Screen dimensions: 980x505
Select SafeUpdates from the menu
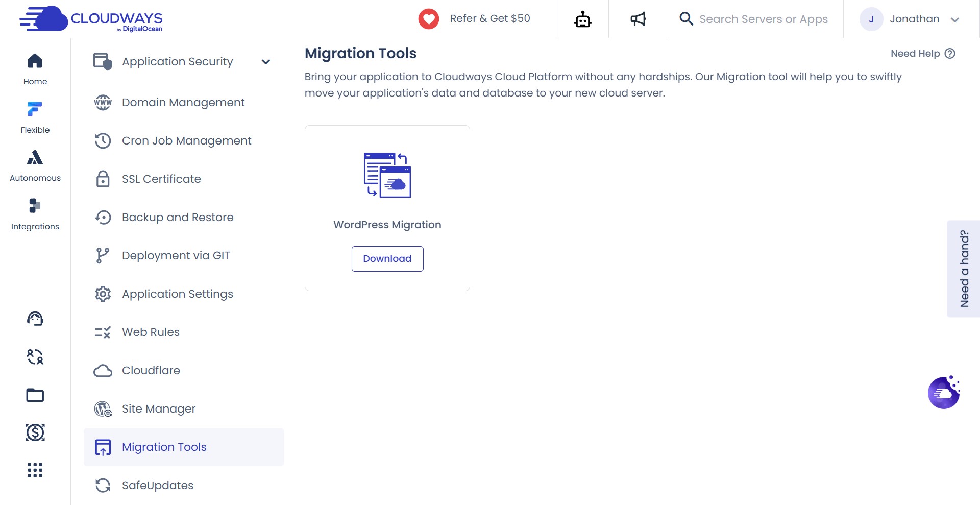tap(157, 485)
